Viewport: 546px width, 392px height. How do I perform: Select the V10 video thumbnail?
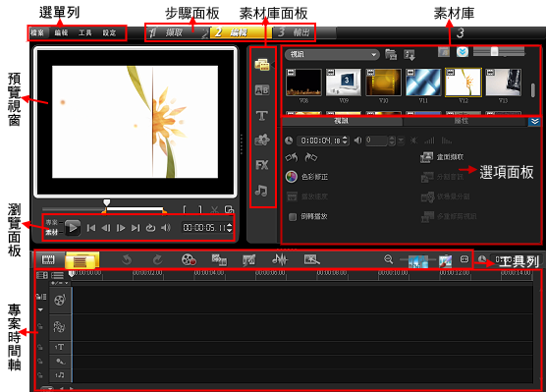pos(383,83)
